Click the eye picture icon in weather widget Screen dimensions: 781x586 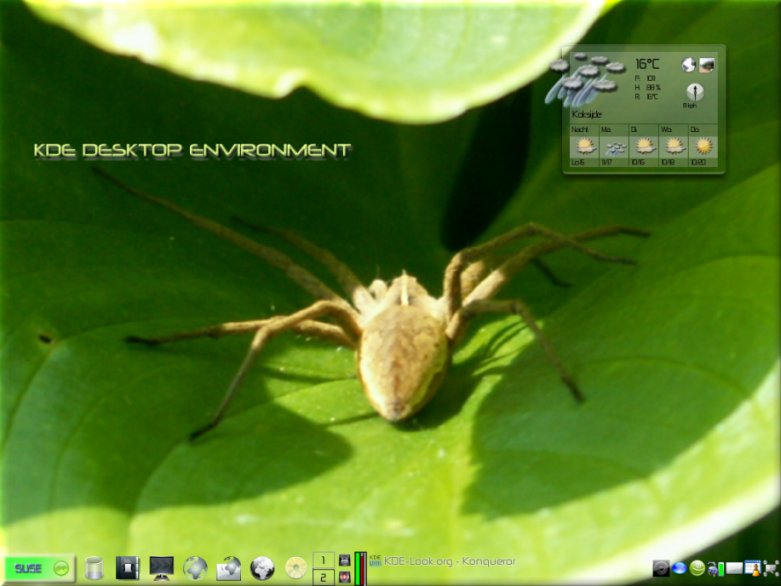coord(707,65)
